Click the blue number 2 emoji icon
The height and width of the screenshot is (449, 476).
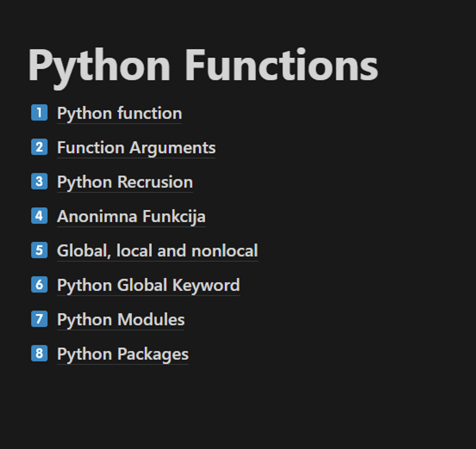39,147
